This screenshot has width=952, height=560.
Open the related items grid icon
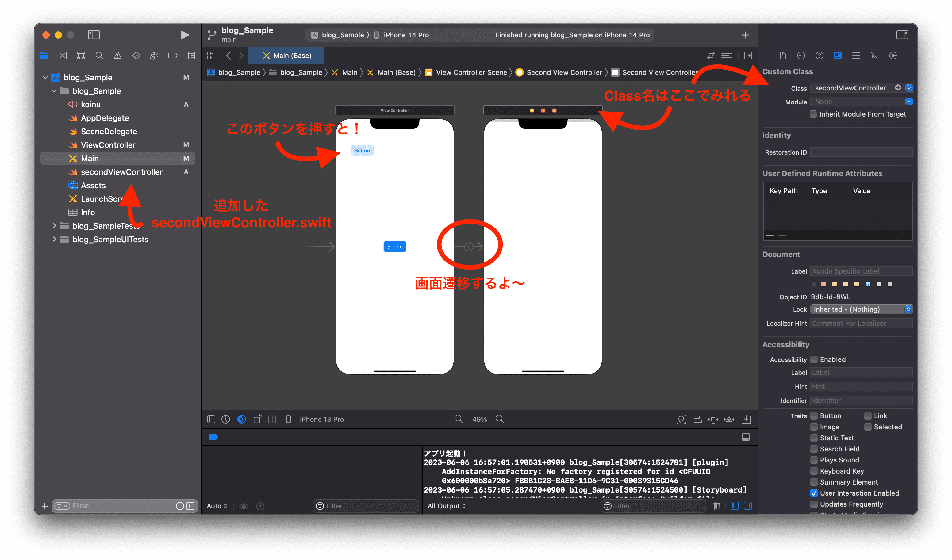click(x=211, y=56)
